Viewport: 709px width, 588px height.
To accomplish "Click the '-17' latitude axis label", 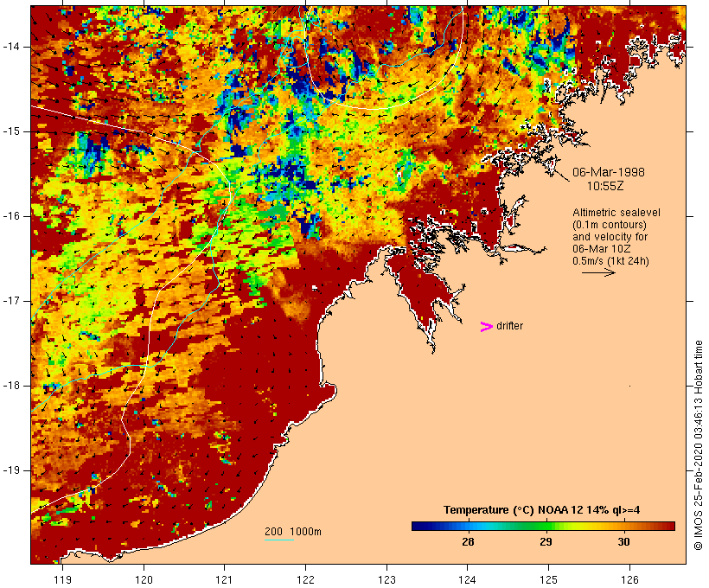I will click(10, 301).
